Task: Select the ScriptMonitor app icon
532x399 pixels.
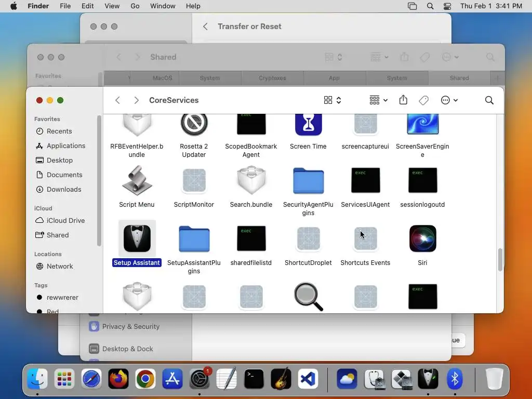Action: pyautogui.click(x=194, y=180)
